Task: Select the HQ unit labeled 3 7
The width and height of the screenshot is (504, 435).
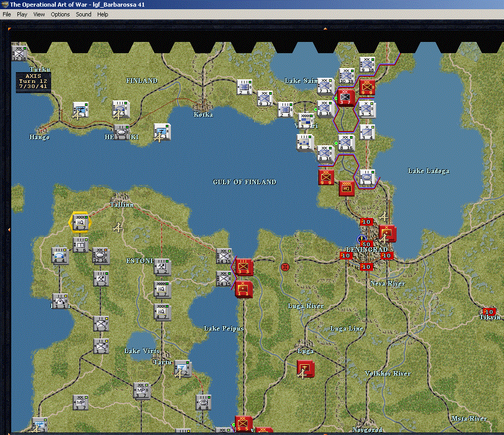Action: 162,289
